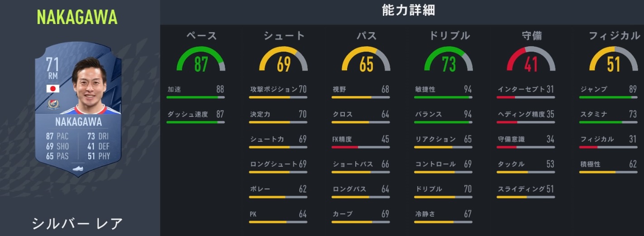
Task: Click the 加速 stat bar
Action: [x=196, y=97]
